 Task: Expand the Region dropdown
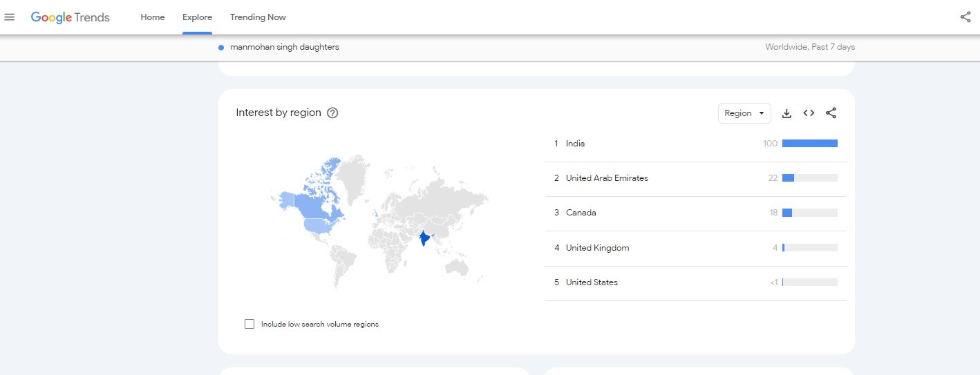tap(744, 113)
